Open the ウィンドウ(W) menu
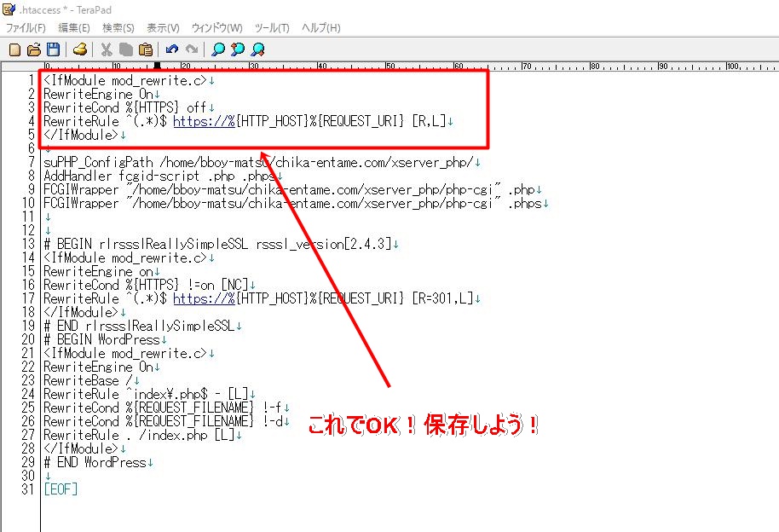The width and height of the screenshot is (779, 532). pyautogui.click(x=217, y=28)
